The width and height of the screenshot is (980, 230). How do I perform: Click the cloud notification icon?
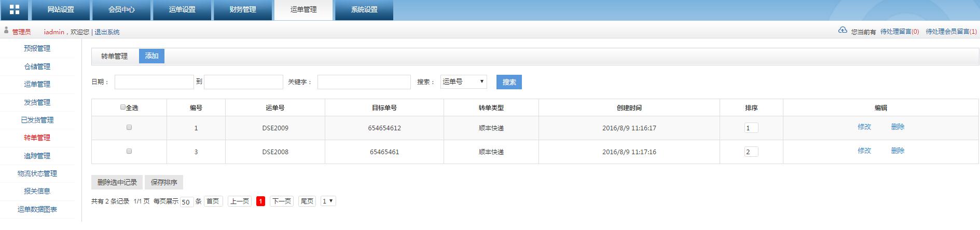(843, 31)
